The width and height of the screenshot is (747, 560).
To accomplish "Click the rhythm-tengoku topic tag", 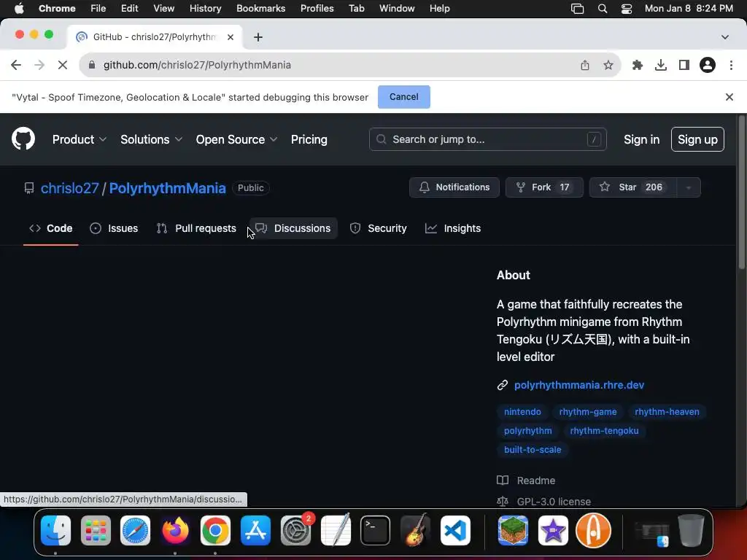I will coord(604,431).
